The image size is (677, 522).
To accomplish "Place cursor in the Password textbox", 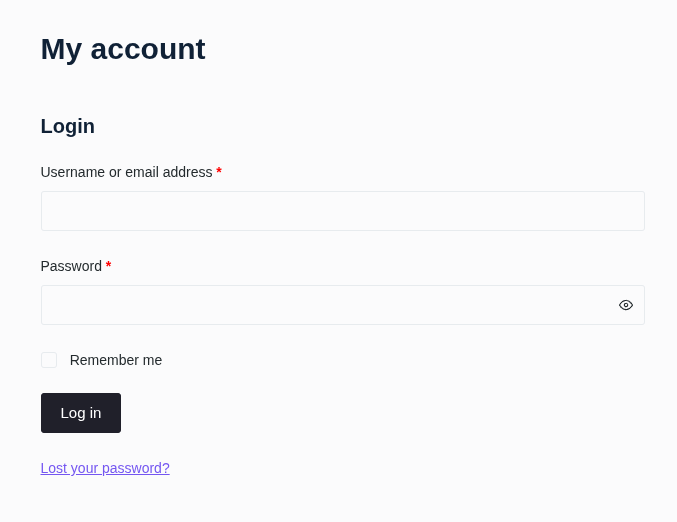I will point(326,305).
